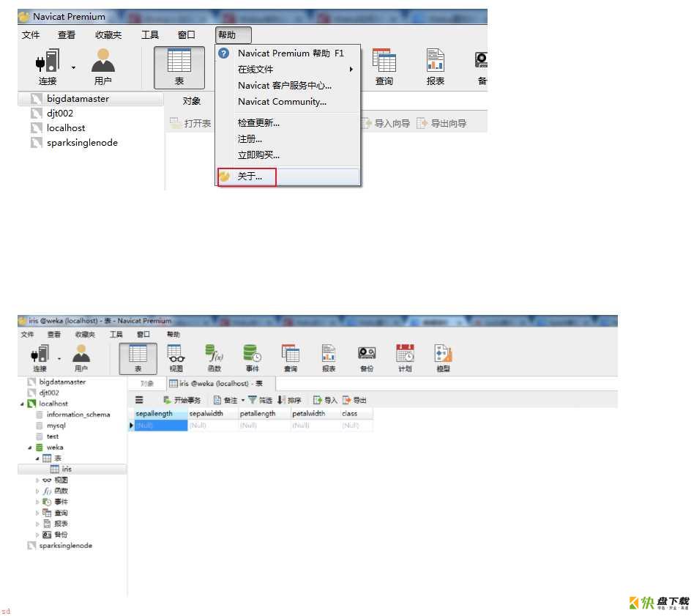
Task: Click the highlighted (Null) cell under sepallength
Action: [x=160, y=426]
